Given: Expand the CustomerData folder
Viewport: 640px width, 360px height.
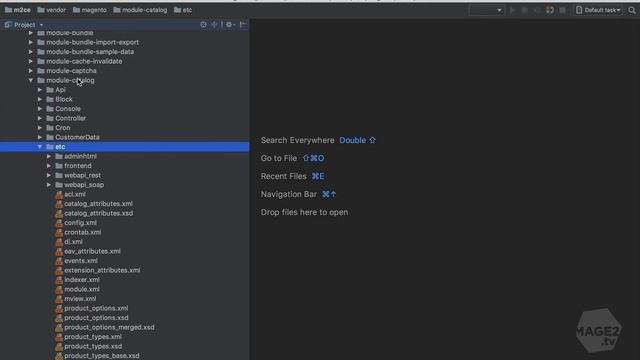Looking at the screenshot, I should tap(40, 137).
